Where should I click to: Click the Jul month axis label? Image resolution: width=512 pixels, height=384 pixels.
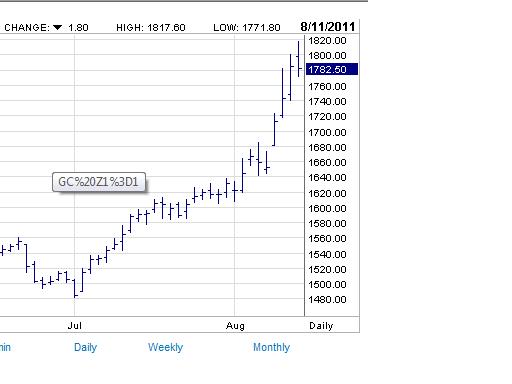coord(75,326)
